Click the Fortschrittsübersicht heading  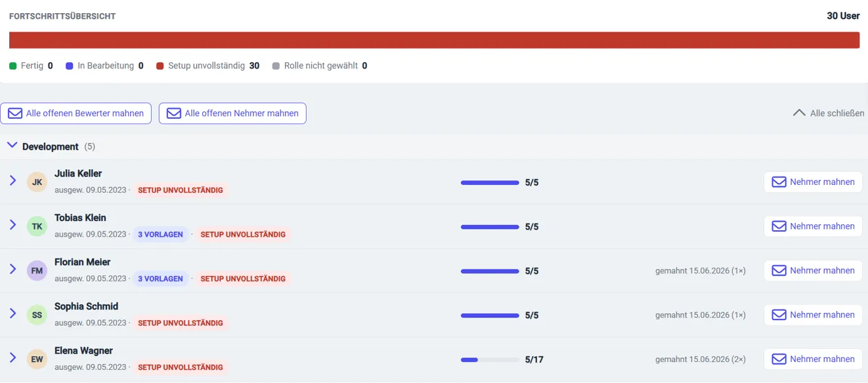(x=62, y=16)
